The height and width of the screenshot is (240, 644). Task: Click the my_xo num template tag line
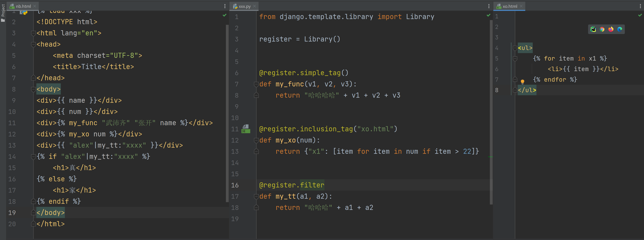89,134
